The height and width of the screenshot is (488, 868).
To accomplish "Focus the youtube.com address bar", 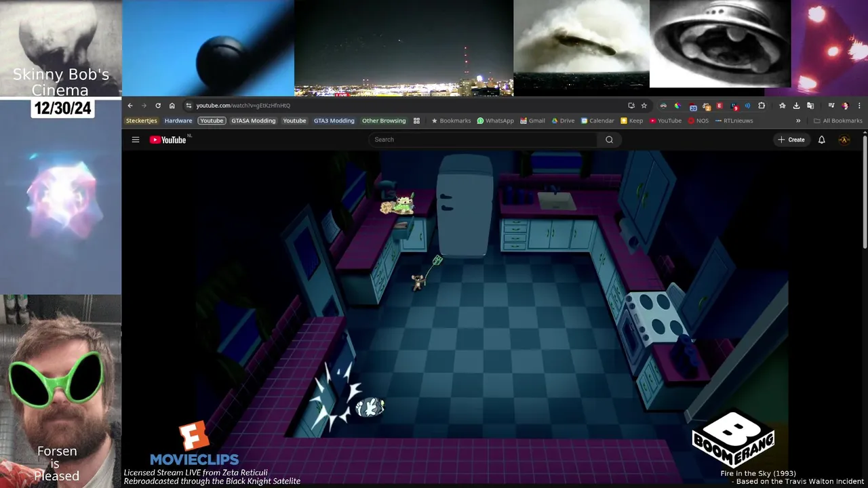I will tap(407, 105).
